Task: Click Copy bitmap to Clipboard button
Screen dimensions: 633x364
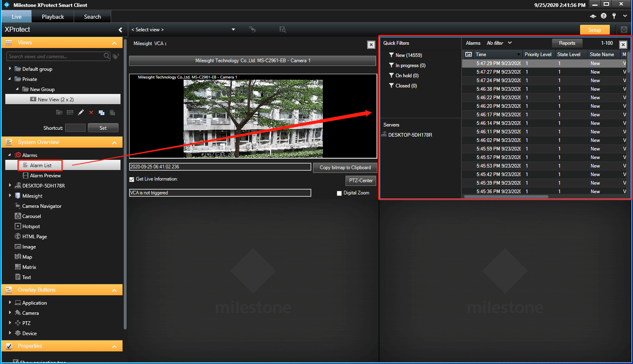Action: pyautogui.click(x=345, y=168)
